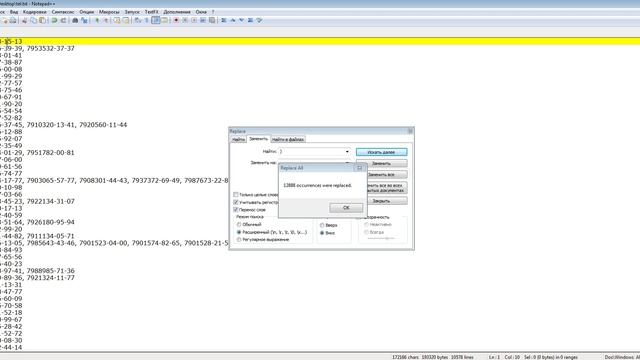Click the macro Playback icon
The width and height of the screenshot is (640, 360).
point(194,20)
